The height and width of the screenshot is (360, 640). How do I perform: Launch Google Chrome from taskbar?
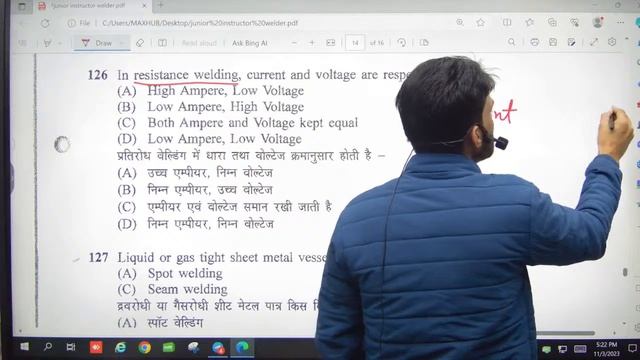tap(144, 347)
